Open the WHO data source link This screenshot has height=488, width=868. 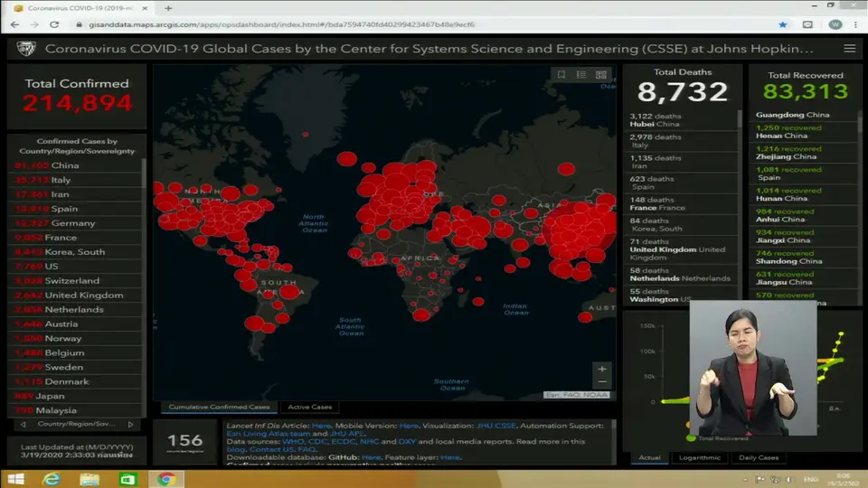click(x=293, y=442)
